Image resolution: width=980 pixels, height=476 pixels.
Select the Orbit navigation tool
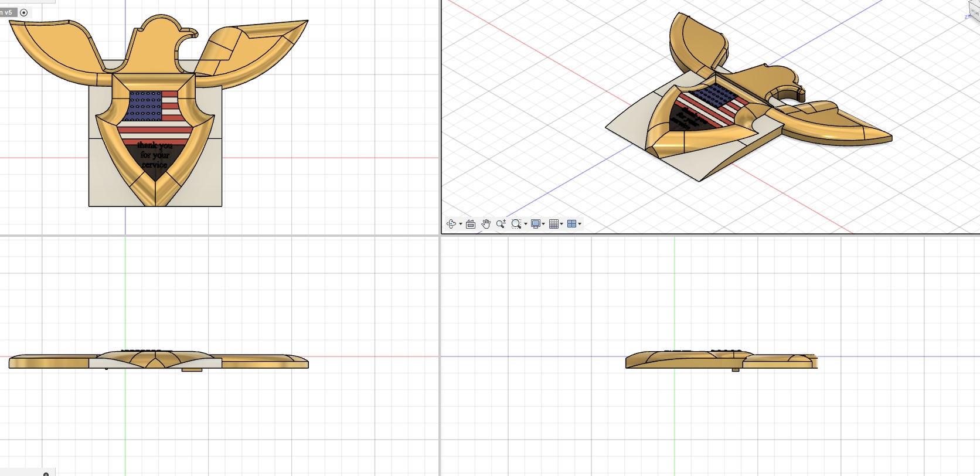(451, 224)
